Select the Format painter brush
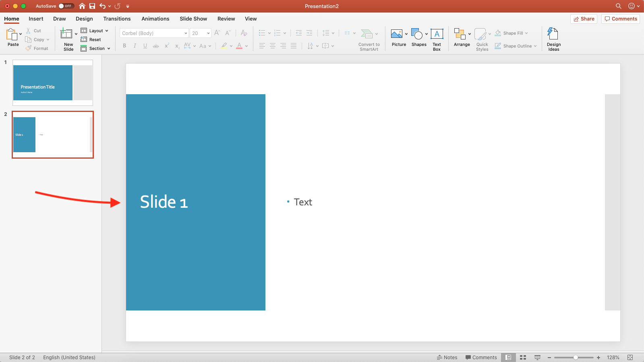This screenshot has height=362, width=644. (28, 48)
